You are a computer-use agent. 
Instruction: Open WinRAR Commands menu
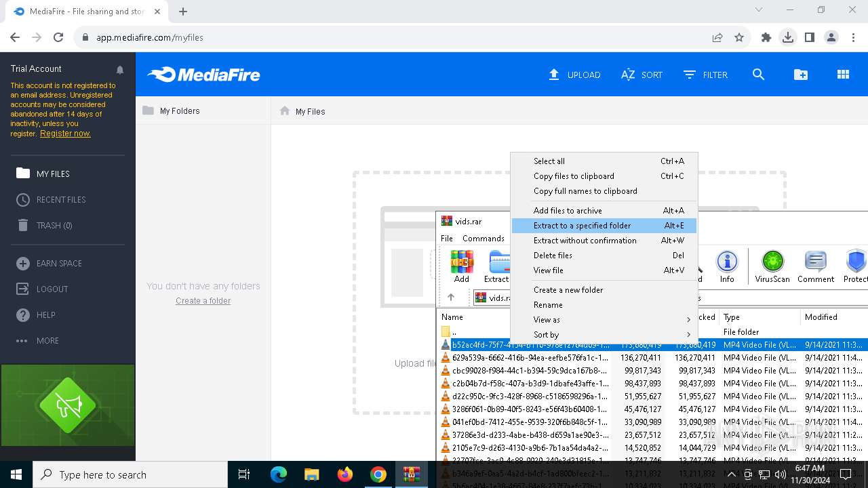(x=484, y=239)
